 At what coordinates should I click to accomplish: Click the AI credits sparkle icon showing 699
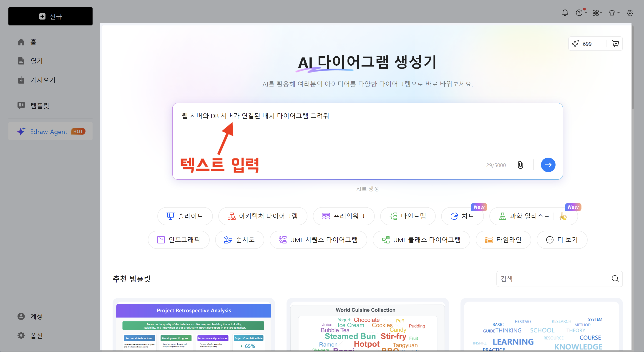[576, 44]
